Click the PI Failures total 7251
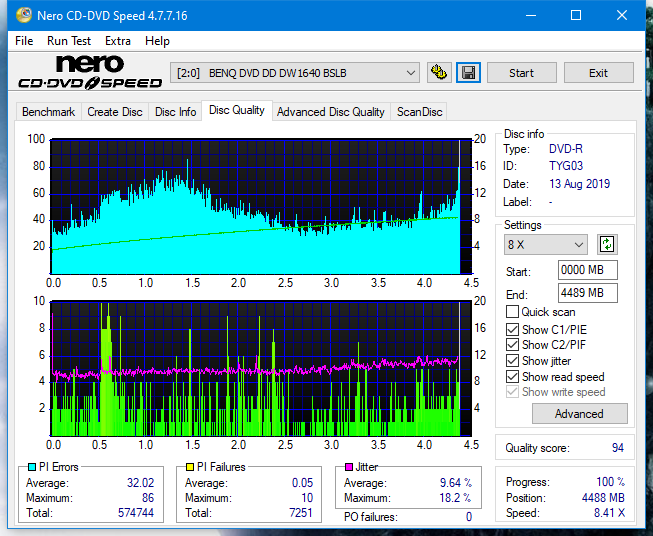 301,513
